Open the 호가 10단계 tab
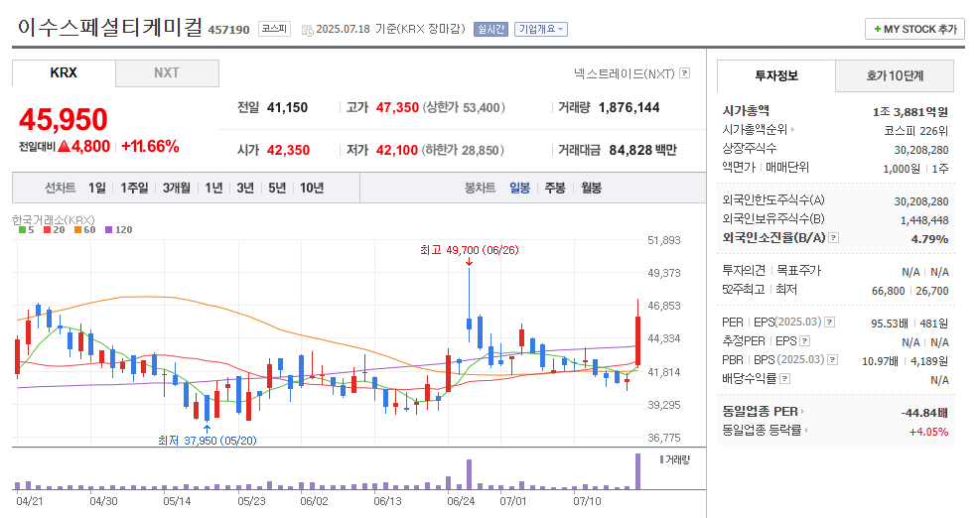 pos(895,75)
